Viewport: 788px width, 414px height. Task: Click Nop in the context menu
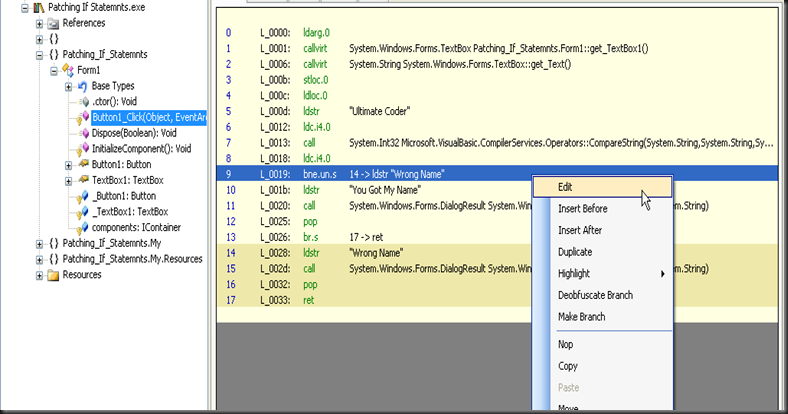click(567, 344)
